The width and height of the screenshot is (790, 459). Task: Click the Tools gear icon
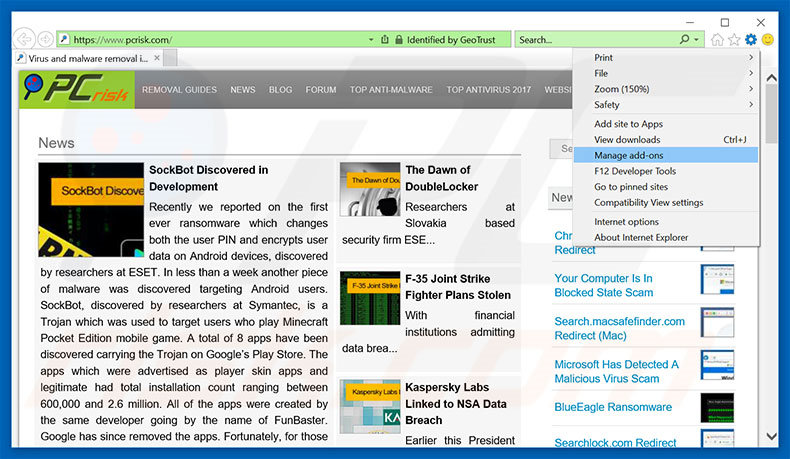pyautogui.click(x=751, y=40)
